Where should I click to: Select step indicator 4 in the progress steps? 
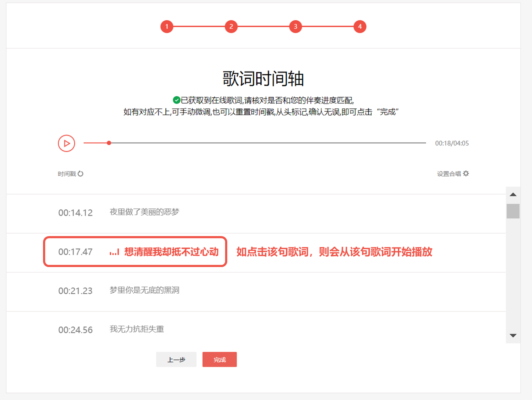click(360, 26)
